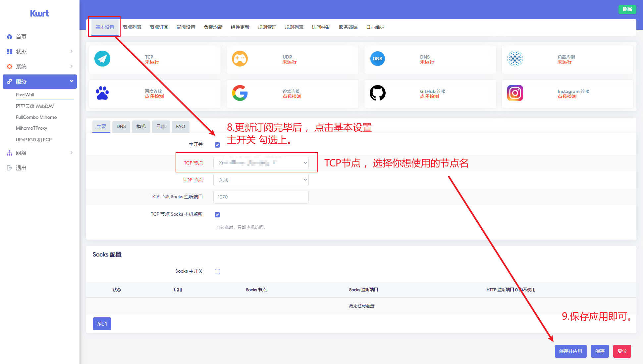The width and height of the screenshot is (643, 364).
Task: Click the Baidu paw connection icon
Action: [102, 93]
